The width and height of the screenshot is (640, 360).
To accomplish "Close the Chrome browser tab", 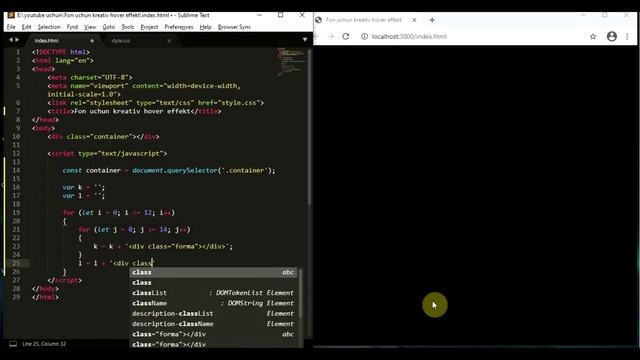I will coord(414,20).
